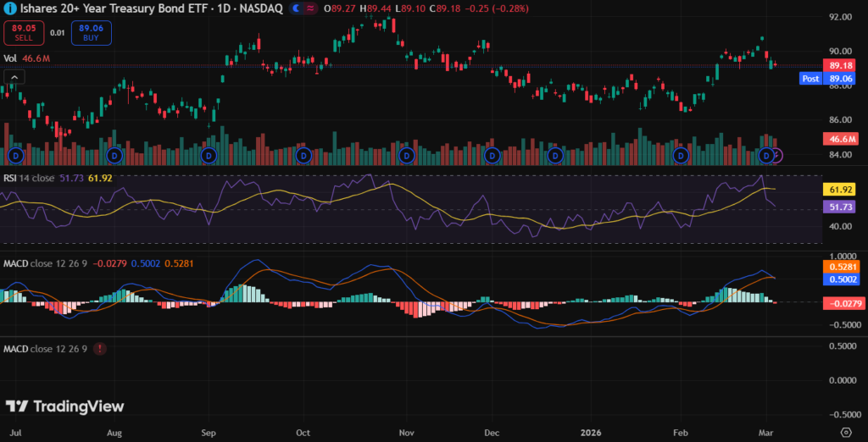868x442 pixels.
Task: Click the Vol 46.6M volume legend
Action: (26, 58)
